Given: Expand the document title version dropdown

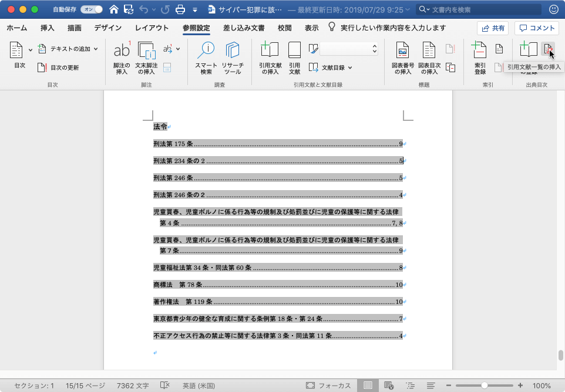Looking at the screenshot, I should (408, 10).
